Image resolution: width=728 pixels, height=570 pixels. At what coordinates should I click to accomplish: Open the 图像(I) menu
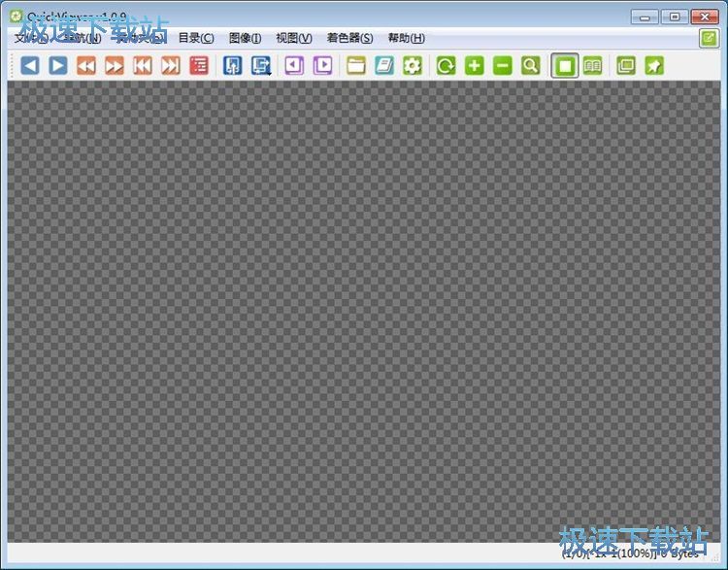246,38
